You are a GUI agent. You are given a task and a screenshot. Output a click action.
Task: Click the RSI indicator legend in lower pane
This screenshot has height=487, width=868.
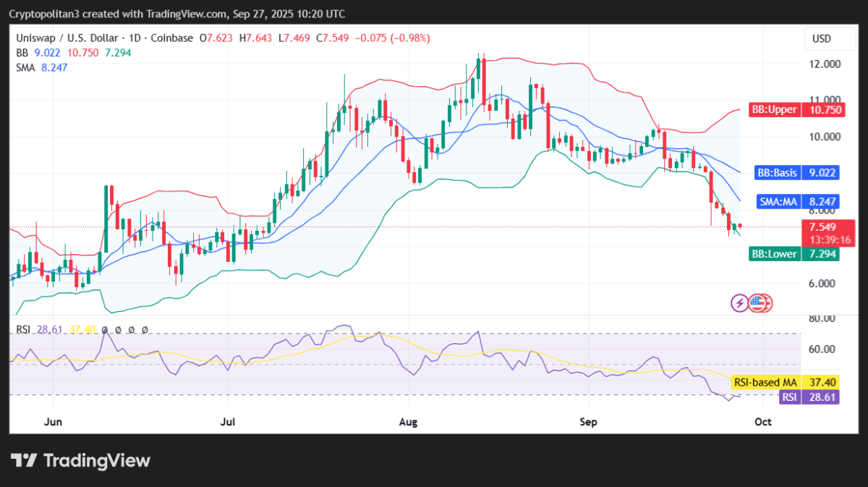point(24,329)
